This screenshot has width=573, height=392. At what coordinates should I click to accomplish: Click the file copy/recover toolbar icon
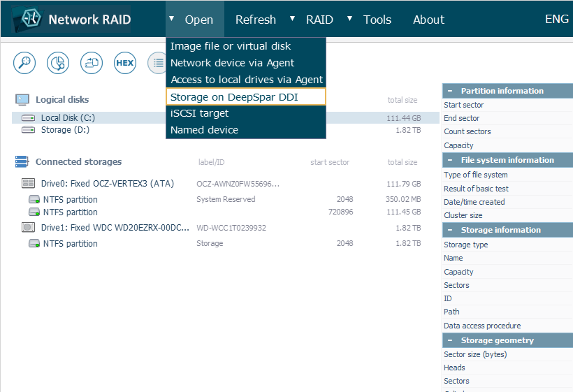click(92, 63)
